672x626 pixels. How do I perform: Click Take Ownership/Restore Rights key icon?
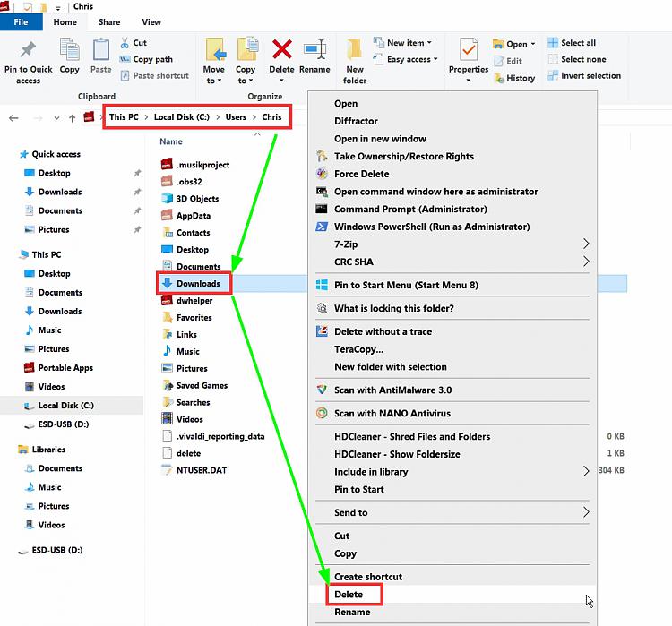coord(322,156)
